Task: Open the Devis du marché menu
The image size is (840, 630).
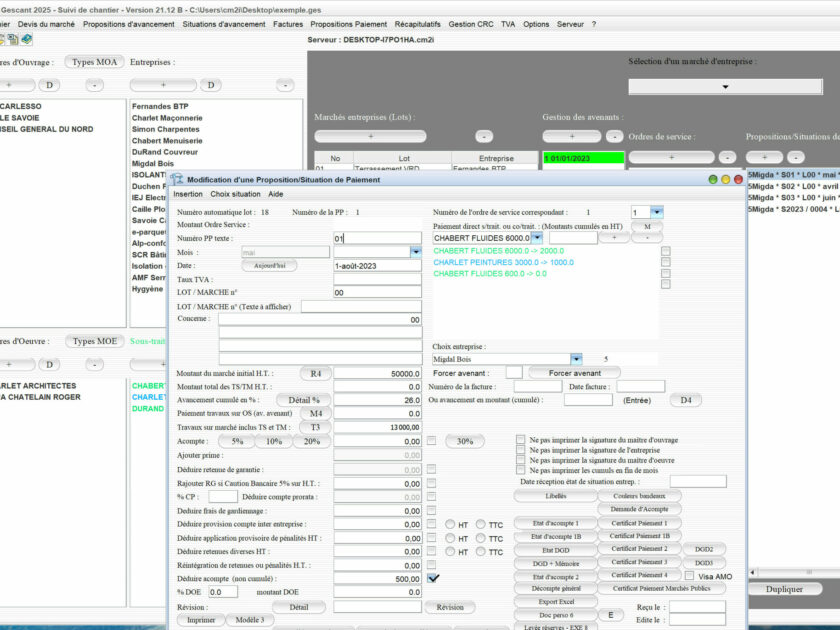Action: 46,24
